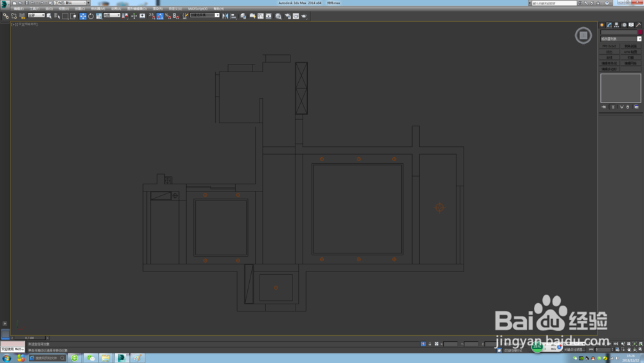Switch to the Hierarchy command panel tab
Viewport: 644px width, 363px height.
click(x=616, y=25)
